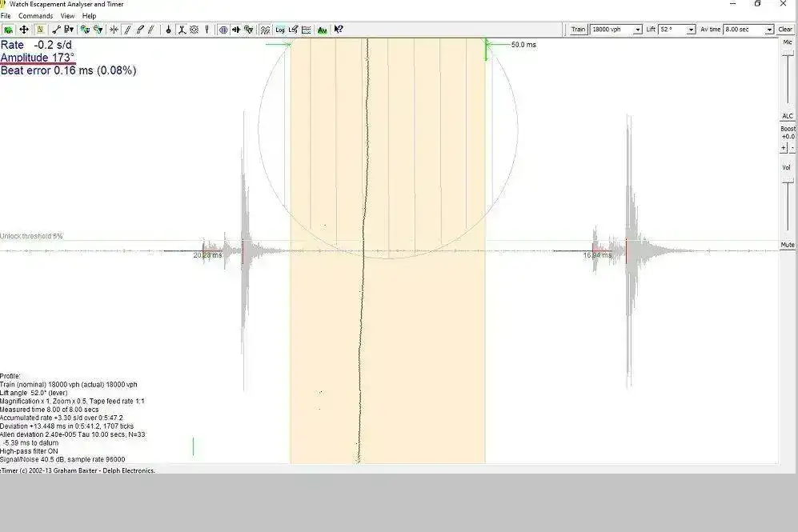Click the Amplitude 173° reading

pos(38,58)
